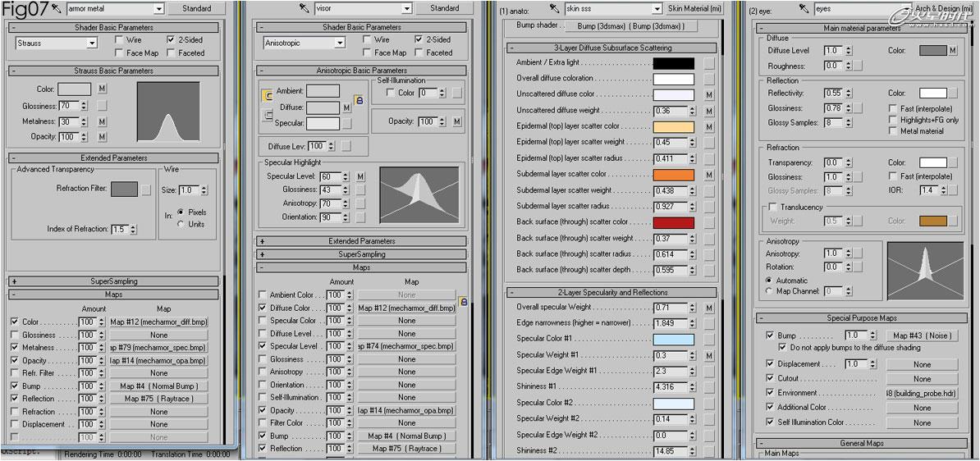The height and width of the screenshot is (461, 980).
Task: Click the padlock icon right of visor Diffuse swatch
Action: (359, 100)
